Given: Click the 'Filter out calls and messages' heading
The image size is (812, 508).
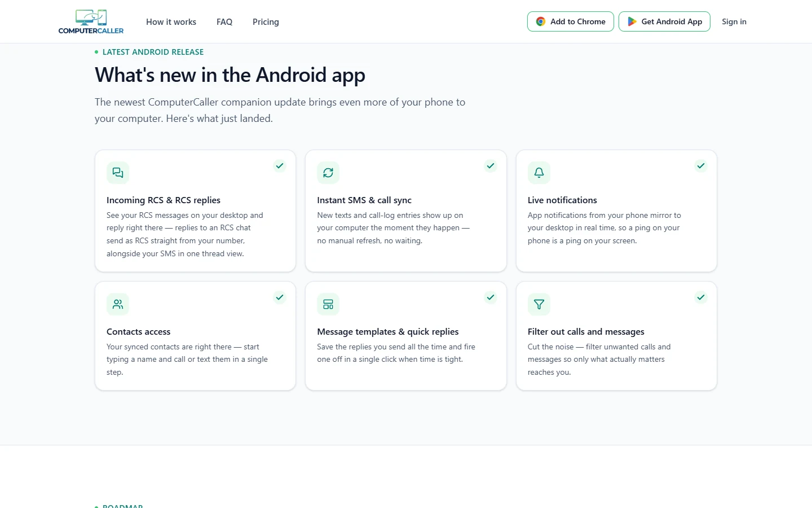Looking at the screenshot, I should (x=586, y=332).
